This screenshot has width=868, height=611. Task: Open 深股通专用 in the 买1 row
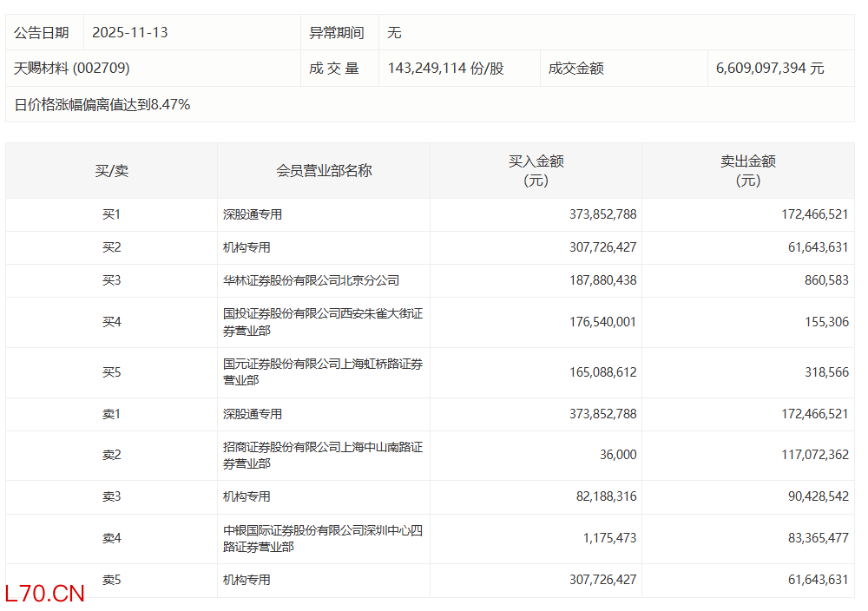[253, 214]
